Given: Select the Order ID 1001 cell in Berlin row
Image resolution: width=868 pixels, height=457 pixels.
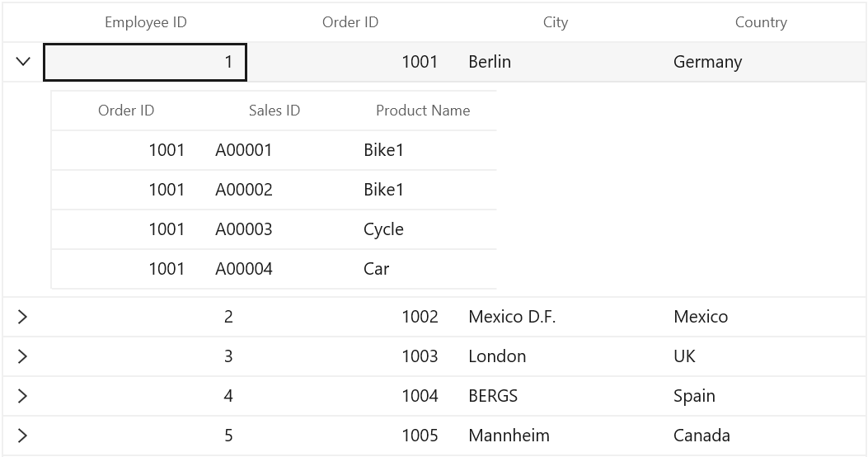Looking at the screenshot, I should tap(350, 62).
